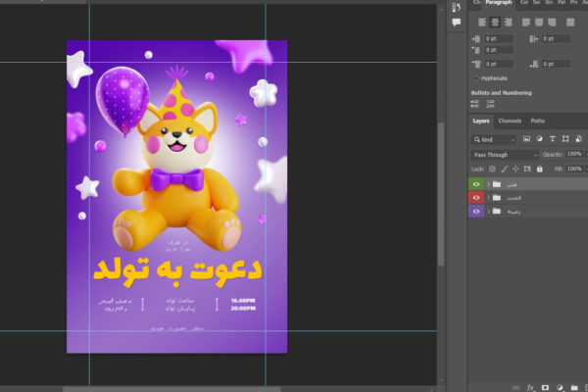Lock transparent pixels
Screen dimensions: 588x392
coord(492,170)
